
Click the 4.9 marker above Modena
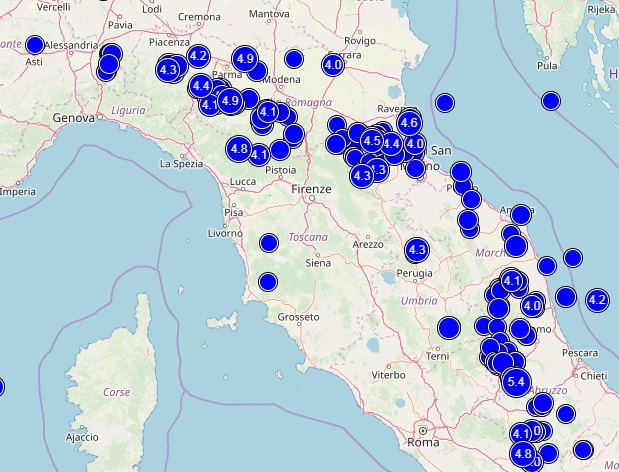[x=245, y=59]
